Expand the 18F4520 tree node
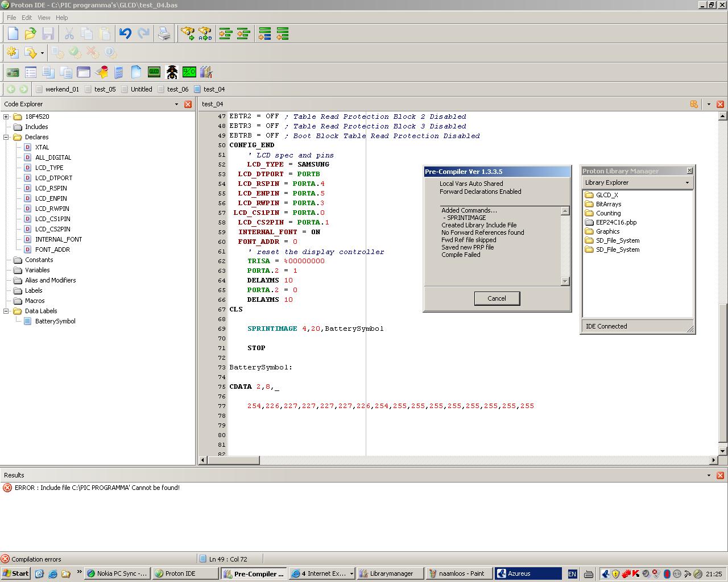The height and width of the screenshot is (582, 728). coord(6,117)
